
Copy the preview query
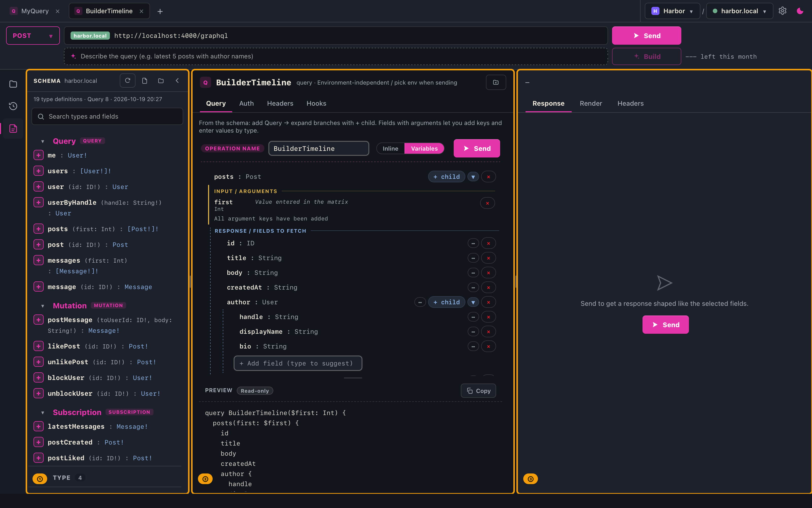point(478,391)
